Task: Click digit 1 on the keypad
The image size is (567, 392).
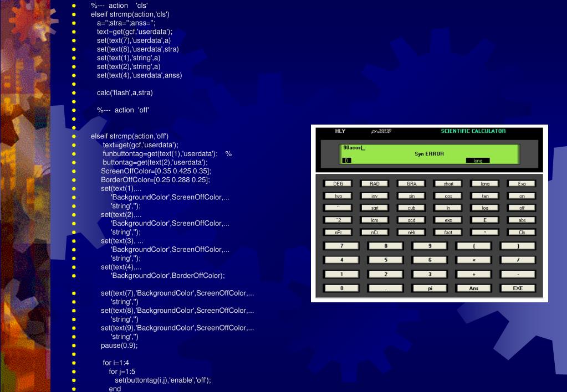Action: [x=342, y=274]
